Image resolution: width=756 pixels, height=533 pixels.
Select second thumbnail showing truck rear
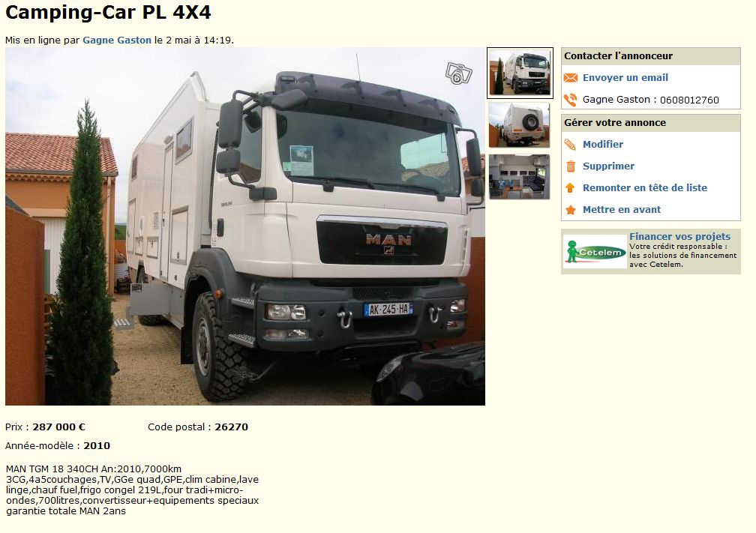click(x=519, y=124)
